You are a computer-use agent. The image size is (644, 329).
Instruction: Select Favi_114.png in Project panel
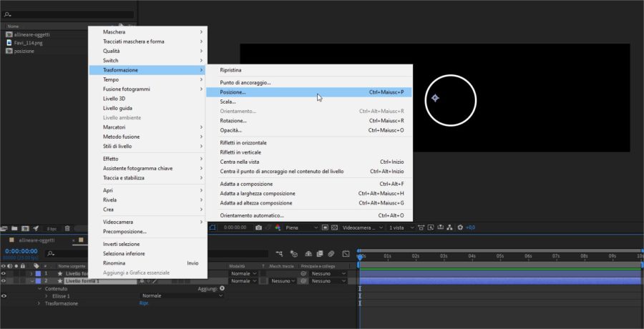[x=28, y=43]
